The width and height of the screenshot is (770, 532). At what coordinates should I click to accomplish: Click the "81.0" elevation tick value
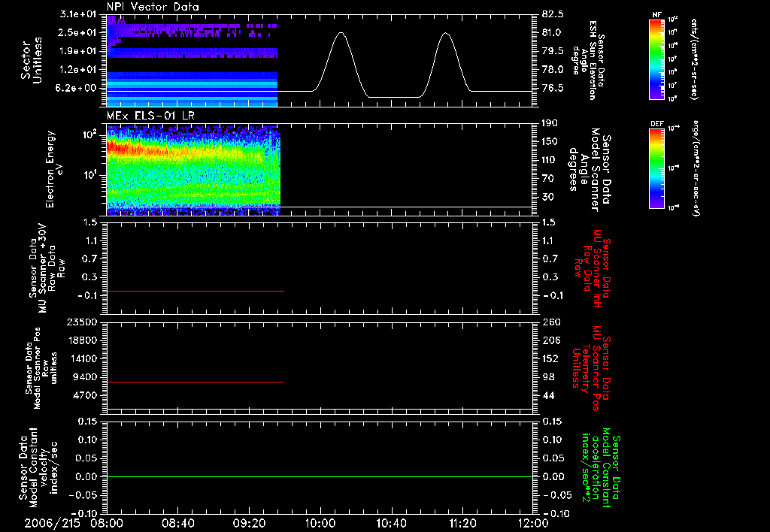(553, 32)
